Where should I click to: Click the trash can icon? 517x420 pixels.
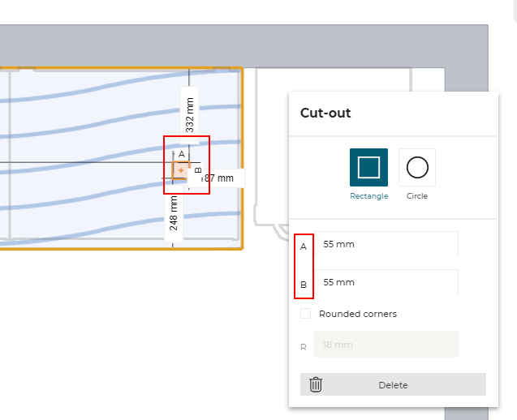click(x=316, y=384)
